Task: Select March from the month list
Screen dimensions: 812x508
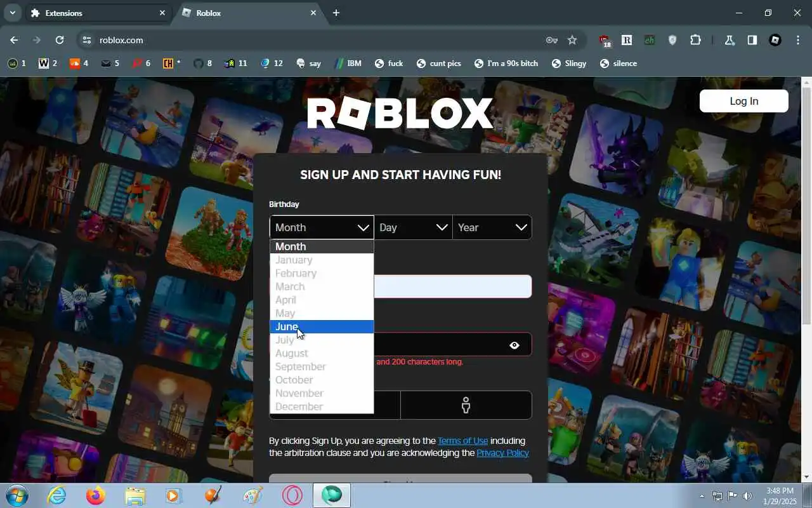Action: click(x=322, y=286)
